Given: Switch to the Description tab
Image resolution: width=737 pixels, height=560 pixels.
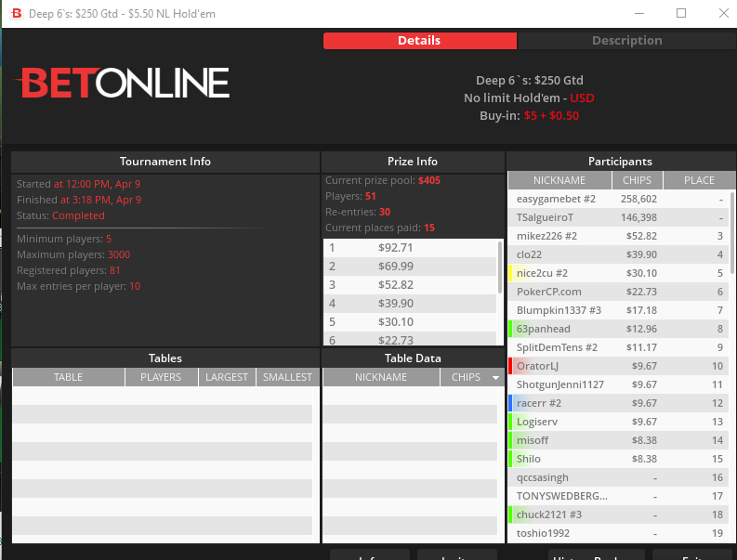Looking at the screenshot, I should pyautogui.click(x=626, y=41).
